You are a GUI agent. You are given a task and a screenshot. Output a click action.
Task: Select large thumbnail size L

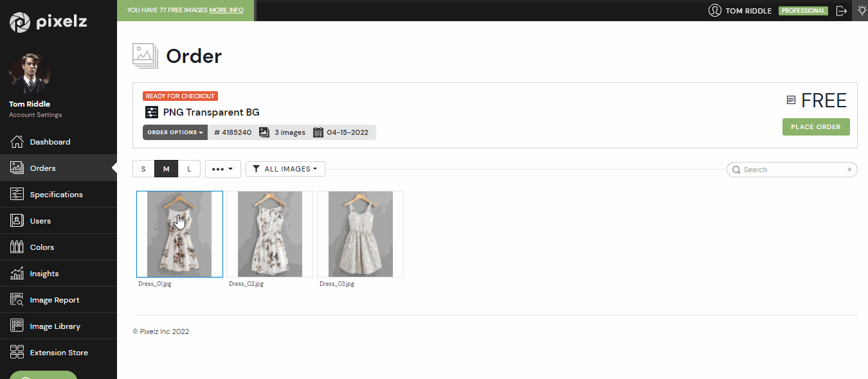click(189, 169)
